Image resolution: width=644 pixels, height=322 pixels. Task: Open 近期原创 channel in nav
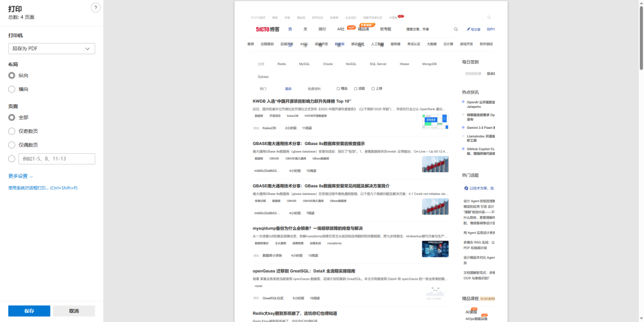pyautogui.click(x=267, y=44)
